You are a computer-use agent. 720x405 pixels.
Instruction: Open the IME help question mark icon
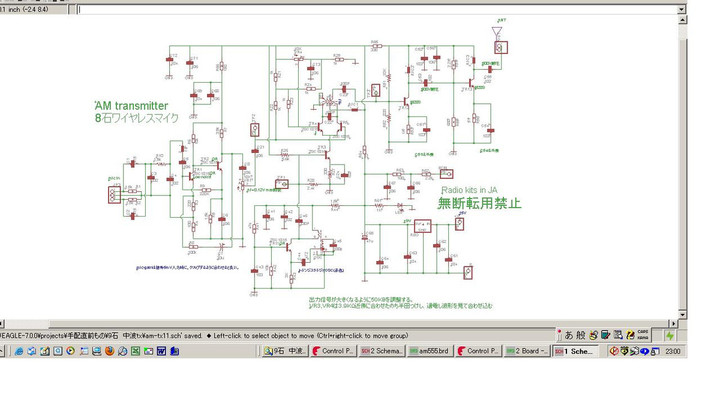pos(631,336)
